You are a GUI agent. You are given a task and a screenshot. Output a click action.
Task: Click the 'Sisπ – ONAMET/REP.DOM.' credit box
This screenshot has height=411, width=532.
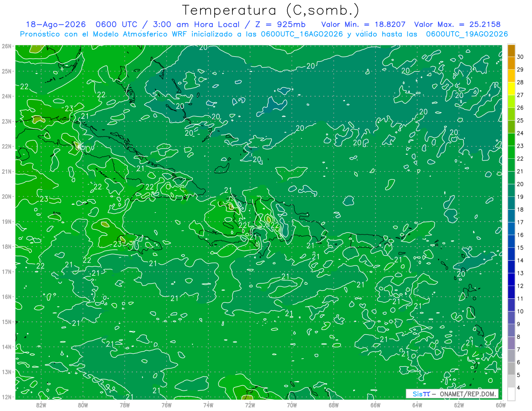click(x=452, y=394)
